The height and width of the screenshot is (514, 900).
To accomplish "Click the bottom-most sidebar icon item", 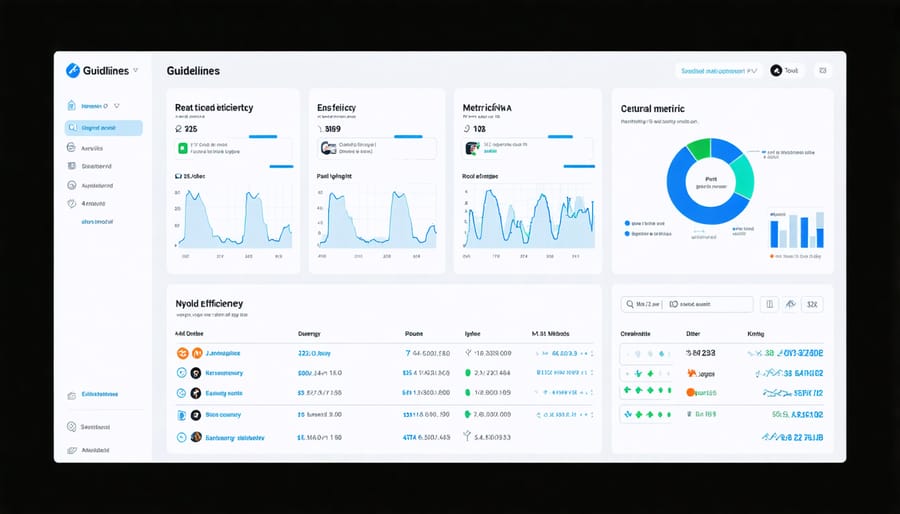I will point(88,450).
